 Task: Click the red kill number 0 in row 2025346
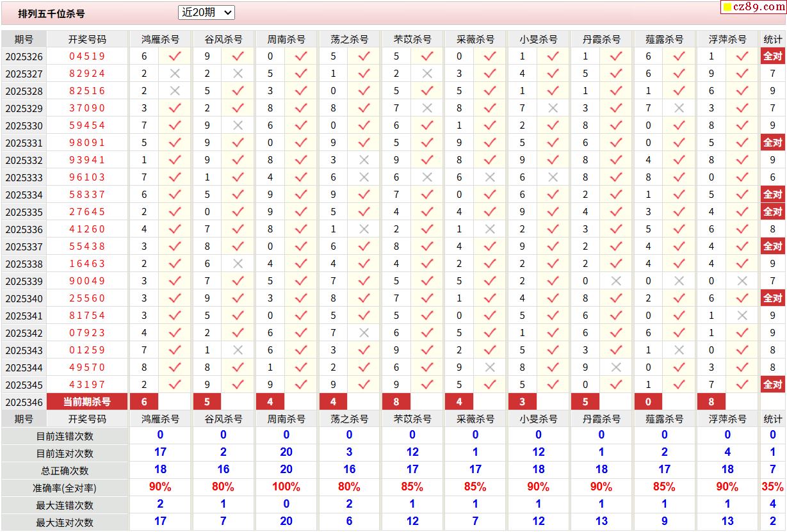coord(649,402)
